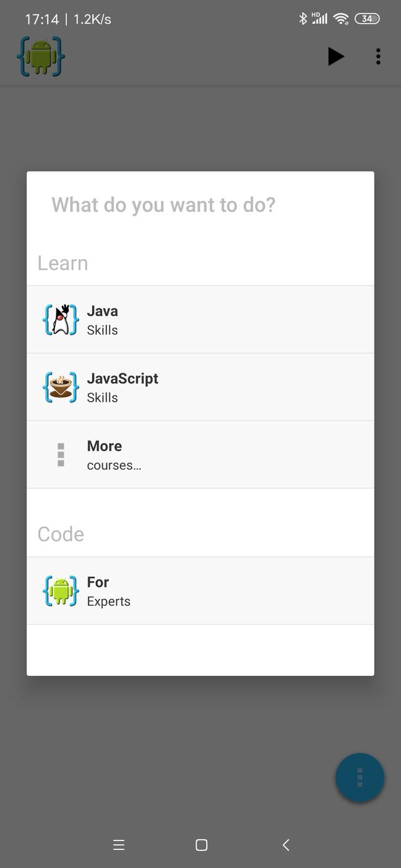Open More courses… entry
Image resolution: width=401 pixels, height=868 pixels.
coord(200,455)
